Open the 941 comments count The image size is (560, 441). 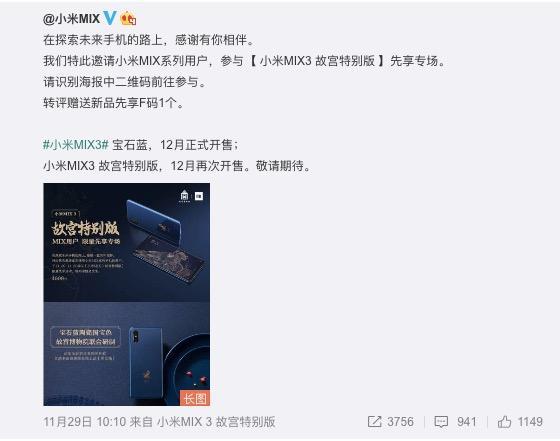[466, 422]
